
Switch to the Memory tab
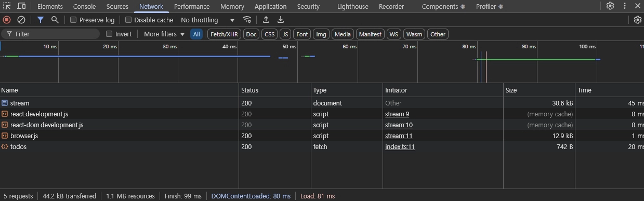point(232,6)
